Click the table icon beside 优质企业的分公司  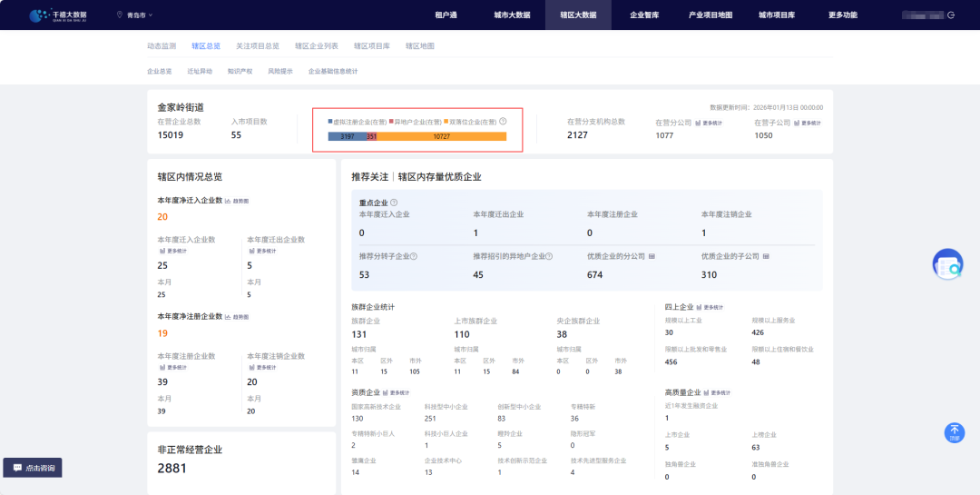point(652,256)
